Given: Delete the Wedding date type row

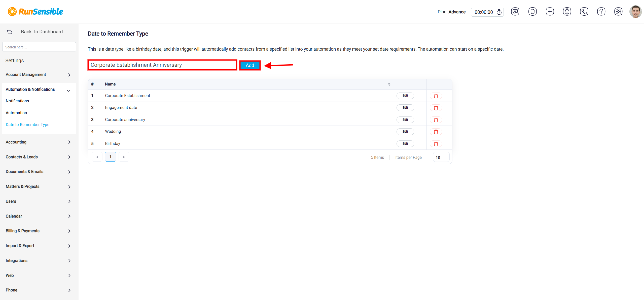Looking at the screenshot, I should pos(436,132).
